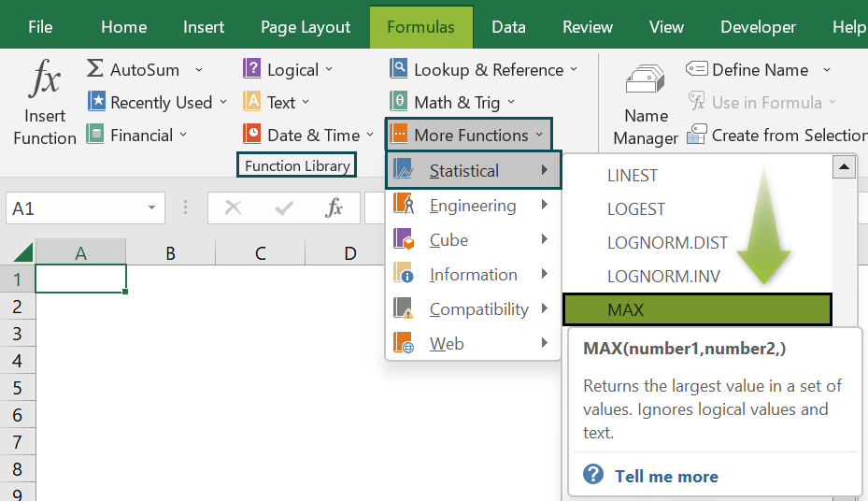Click the Cube functions icon

(404, 239)
